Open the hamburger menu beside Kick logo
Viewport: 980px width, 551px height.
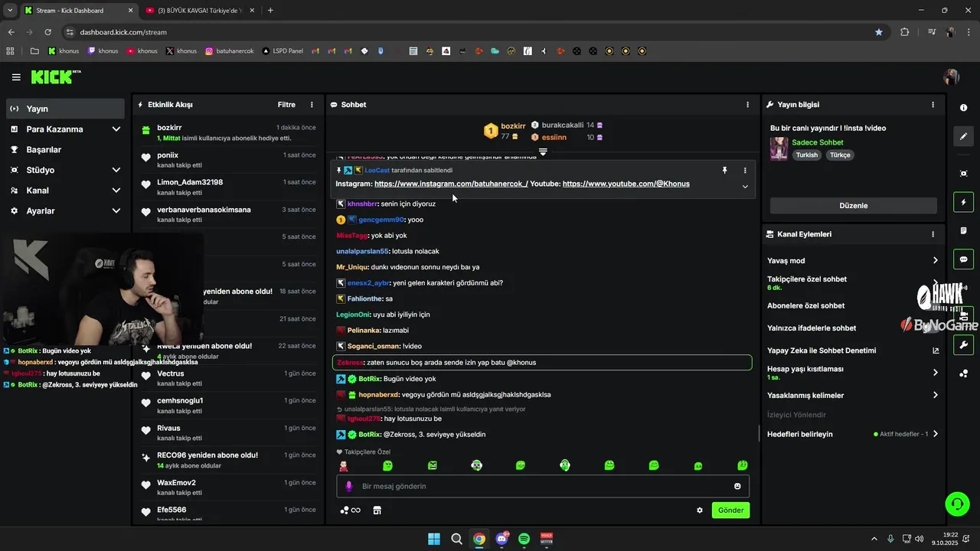pos(16,77)
